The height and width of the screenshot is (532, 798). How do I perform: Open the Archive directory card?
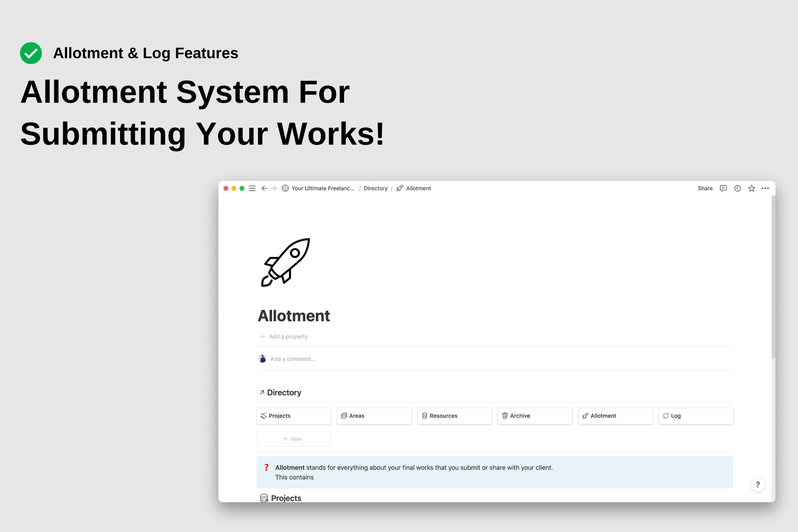535,416
